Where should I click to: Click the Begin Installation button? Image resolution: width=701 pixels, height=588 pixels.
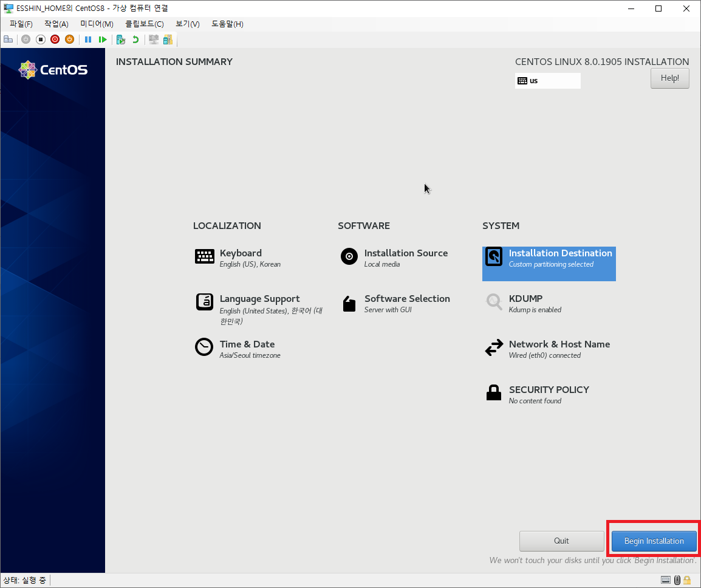click(x=654, y=541)
